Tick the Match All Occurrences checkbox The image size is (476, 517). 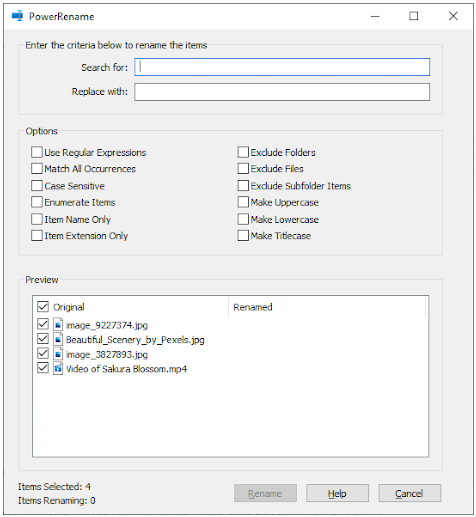(37, 169)
